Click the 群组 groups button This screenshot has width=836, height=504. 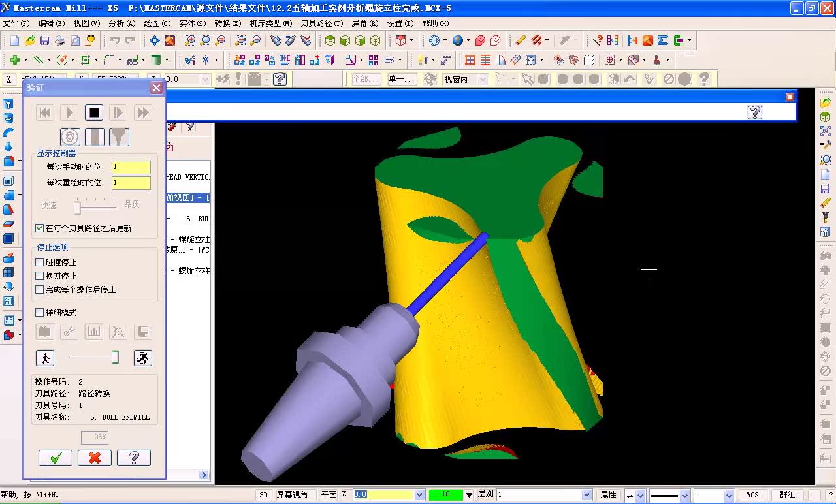point(787,495)
